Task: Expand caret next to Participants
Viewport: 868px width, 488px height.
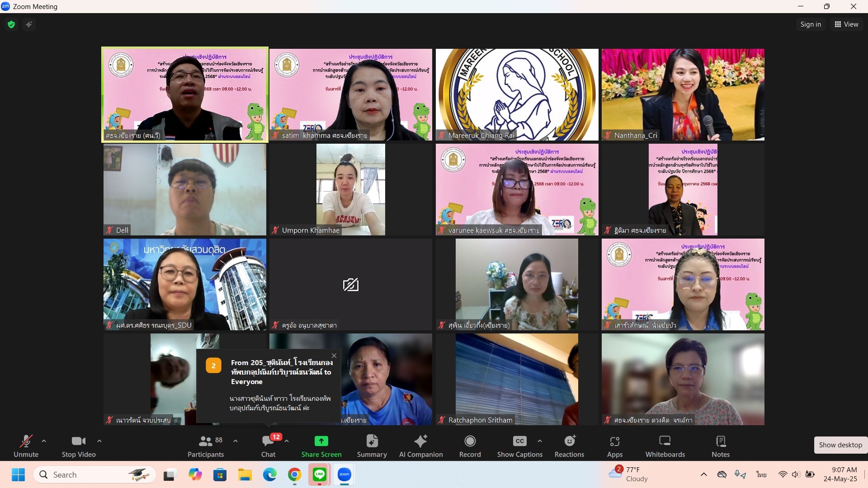Action: click(236, 441)
